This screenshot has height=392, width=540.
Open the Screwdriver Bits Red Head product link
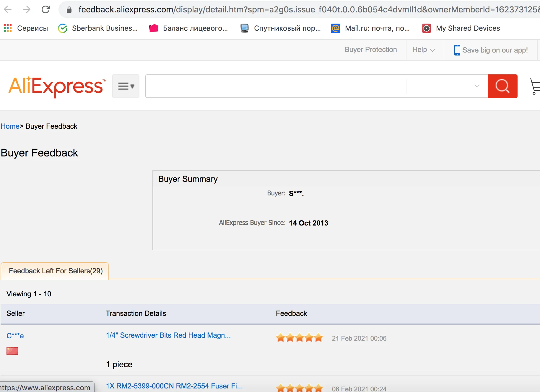(x=168, y=335)
